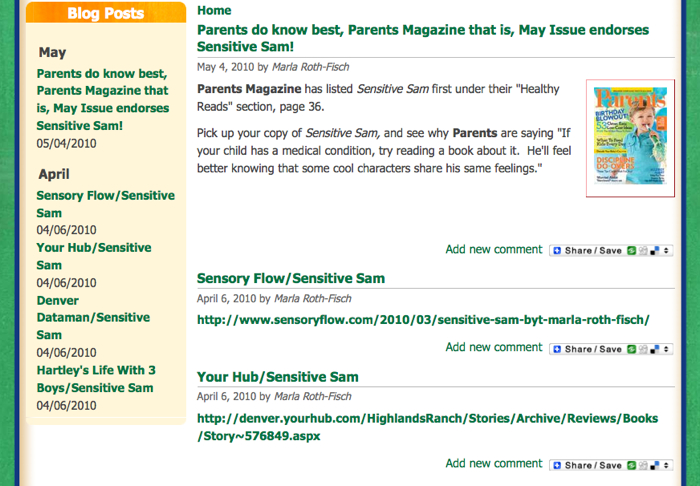Viewport: 700px width, 486px height.
Task: Expand share options arrow under Parents Magazine post
Action: point(667,250)
